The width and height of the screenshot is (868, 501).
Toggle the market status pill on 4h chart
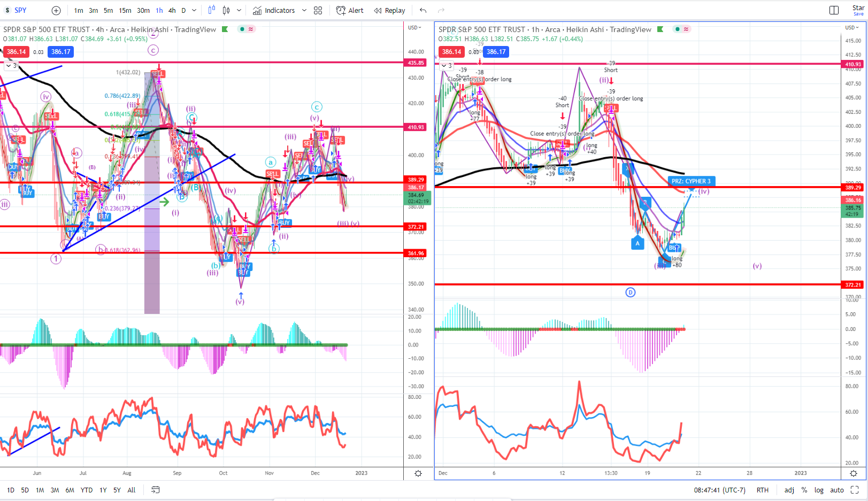[247, 29]
